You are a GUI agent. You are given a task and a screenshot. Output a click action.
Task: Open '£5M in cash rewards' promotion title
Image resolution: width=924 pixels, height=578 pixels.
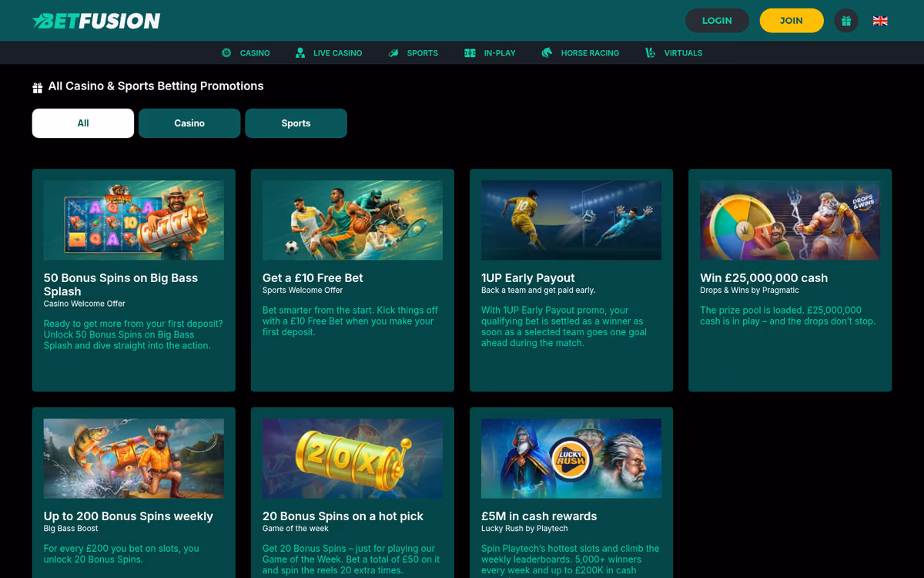(x=539, y=516)
